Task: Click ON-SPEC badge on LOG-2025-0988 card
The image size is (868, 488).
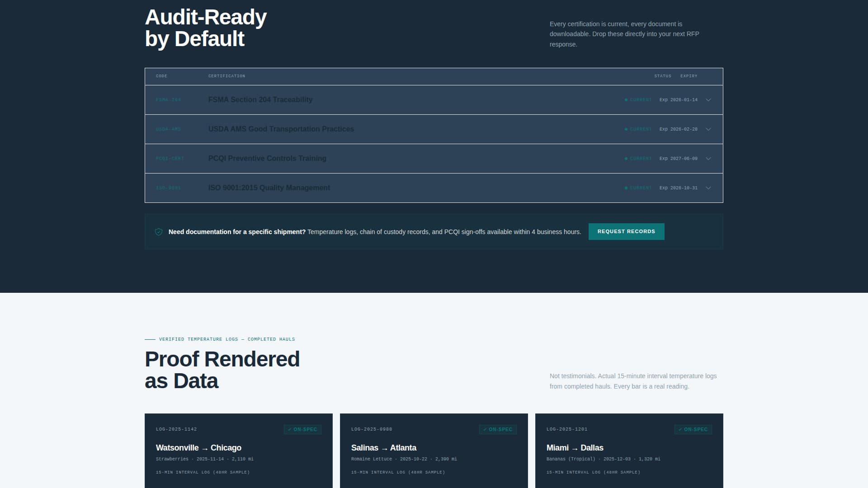Action: click(498, 429)
